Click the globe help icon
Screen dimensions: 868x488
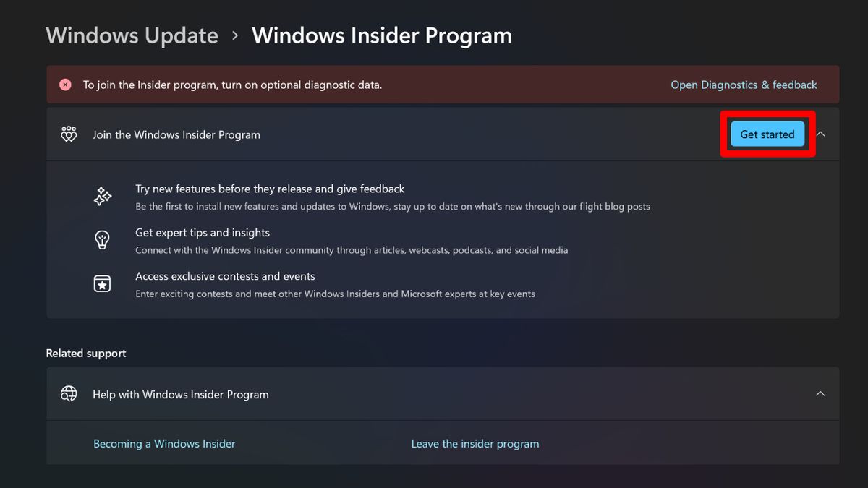coord(69,394)
